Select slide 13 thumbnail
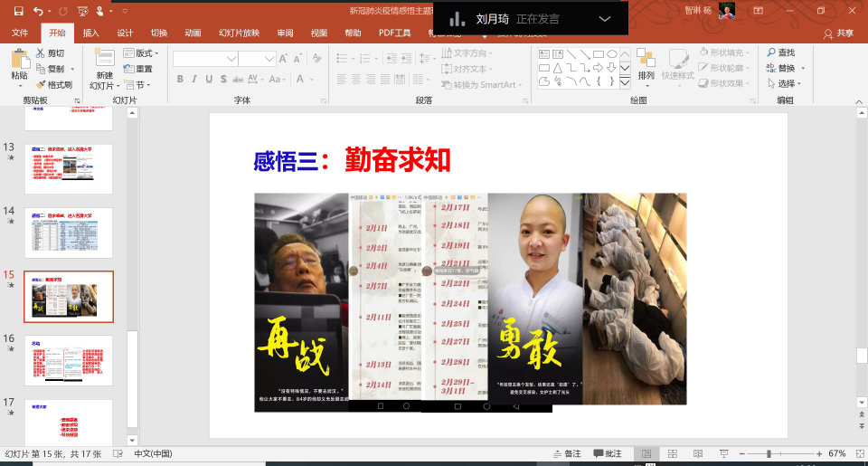Image resolution: width=868 pixels, height=466 pixels. [x=69, y=169]
